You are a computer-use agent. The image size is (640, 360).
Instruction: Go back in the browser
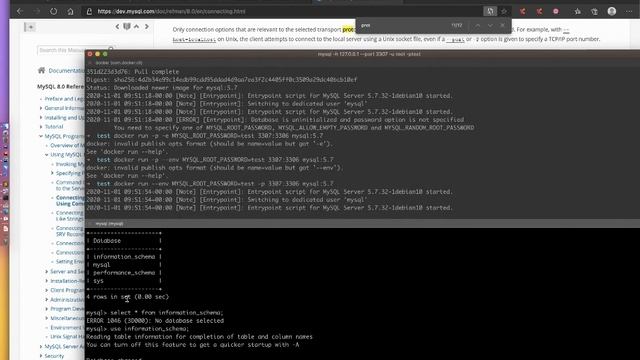[20, 11]
